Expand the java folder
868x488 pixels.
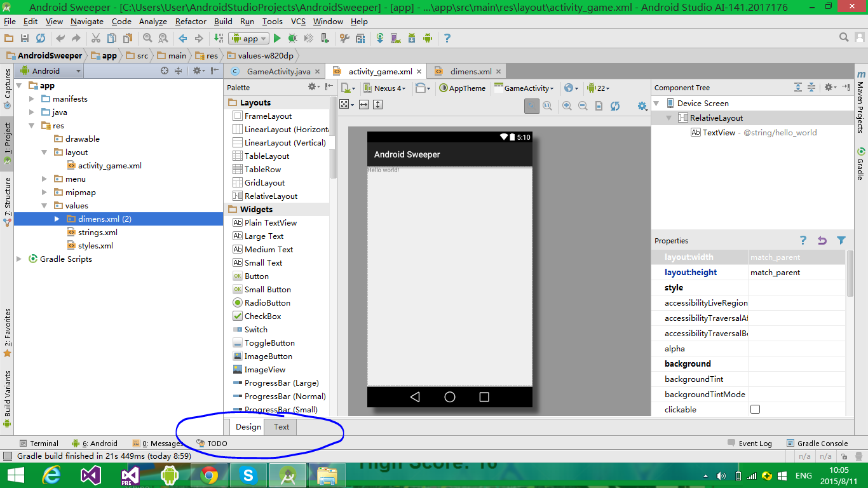coord(32,112)
